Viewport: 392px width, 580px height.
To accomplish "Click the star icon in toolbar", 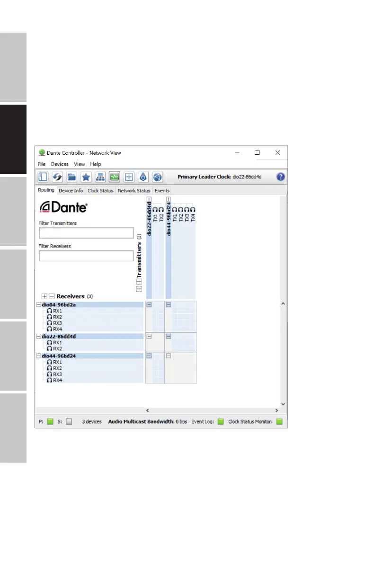I will 86,177.
